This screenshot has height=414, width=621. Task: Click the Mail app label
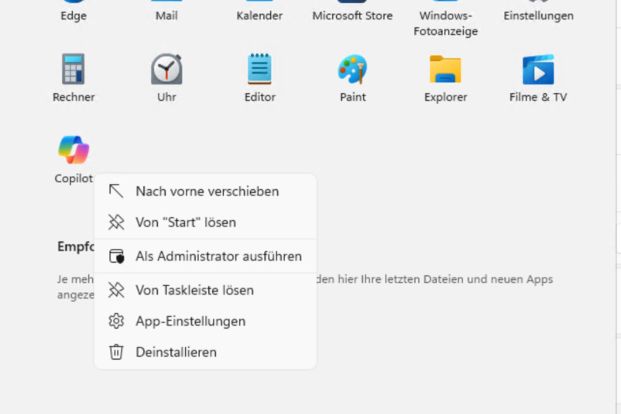coord(166,16)
